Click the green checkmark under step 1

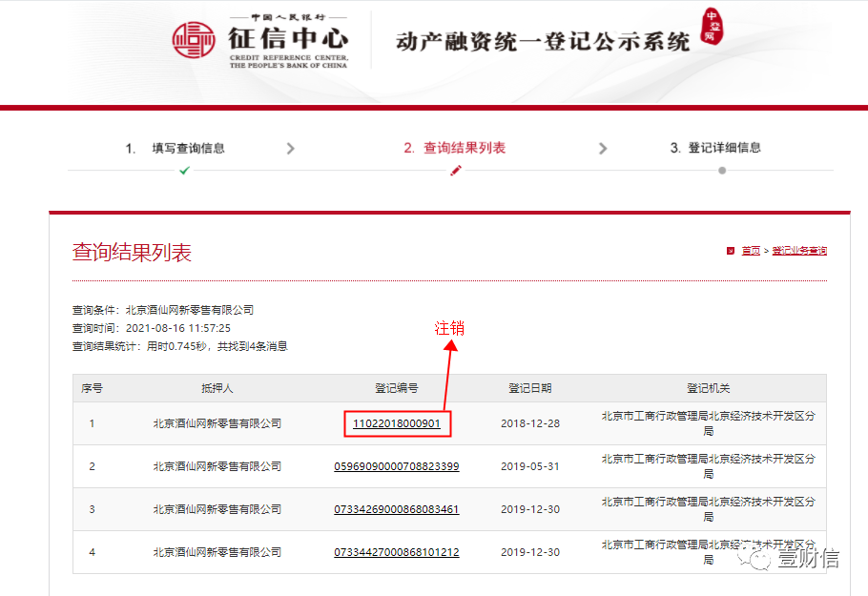point(184,171)
